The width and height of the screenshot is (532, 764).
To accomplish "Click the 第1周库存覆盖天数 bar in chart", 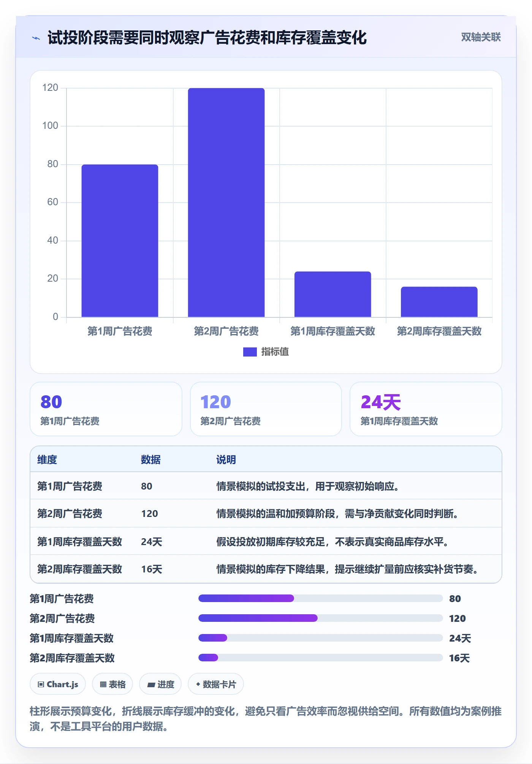I will pyautogui.click(x=332, y=294).
